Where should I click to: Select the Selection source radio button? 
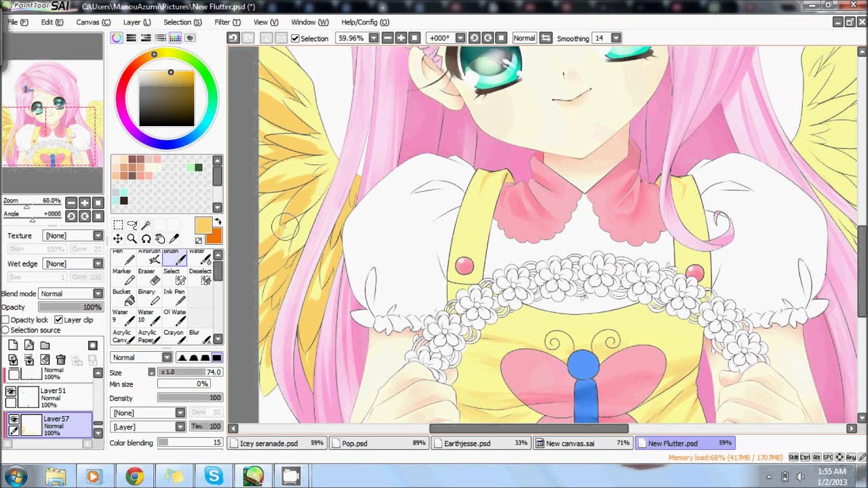[5, 330]
